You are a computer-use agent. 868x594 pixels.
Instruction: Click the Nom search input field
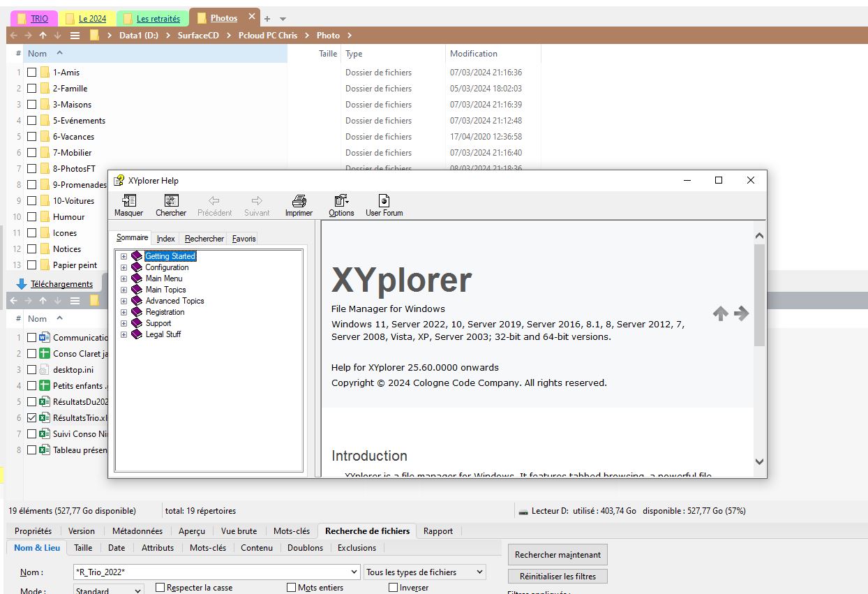(x=216, y=572)
